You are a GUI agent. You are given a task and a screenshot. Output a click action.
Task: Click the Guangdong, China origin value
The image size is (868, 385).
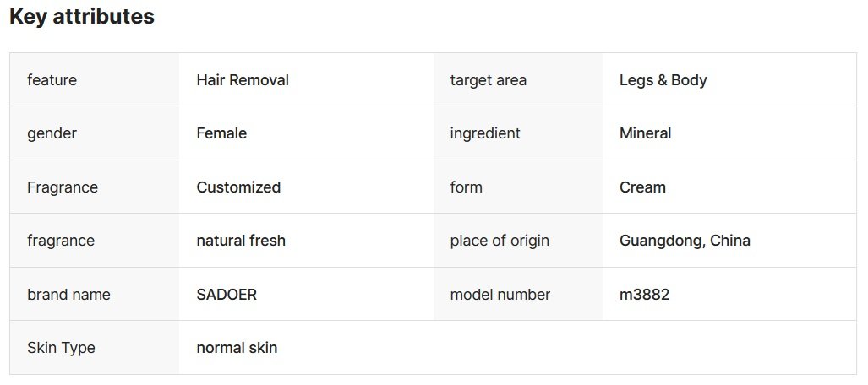coord(685,241)
